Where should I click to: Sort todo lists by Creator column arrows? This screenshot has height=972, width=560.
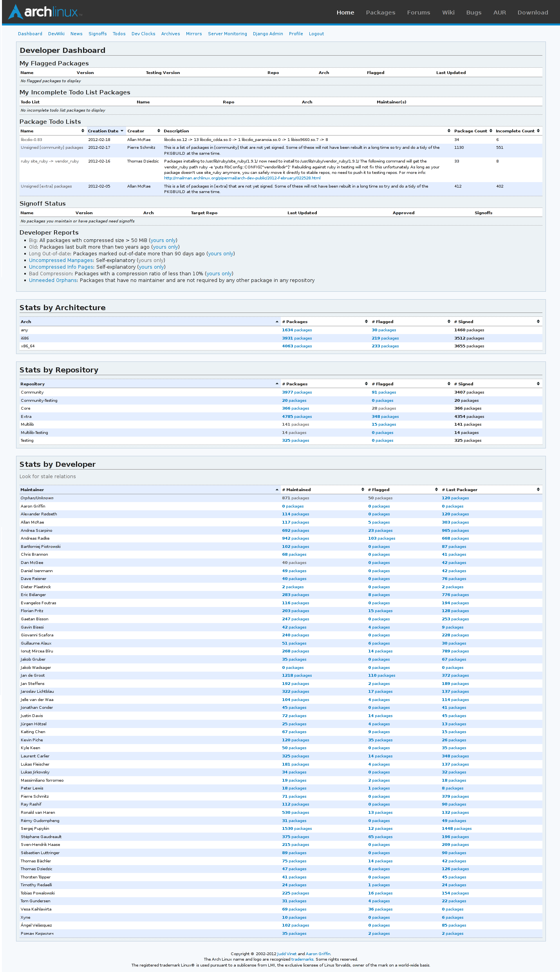[x=159, y=131]
